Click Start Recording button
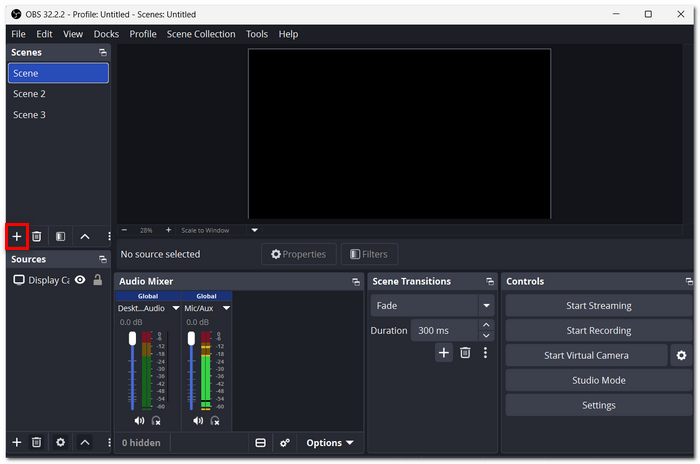The image size is (700, 464). 599,331
